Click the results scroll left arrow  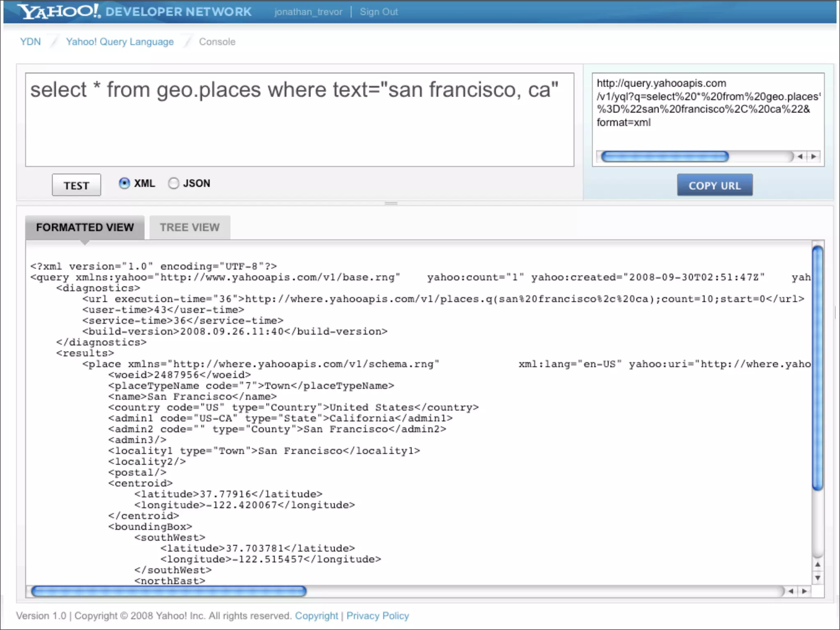(x=791, y=591)
